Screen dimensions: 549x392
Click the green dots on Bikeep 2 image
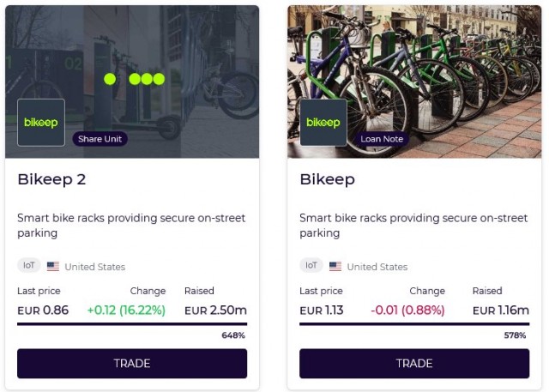coord(135,79)
